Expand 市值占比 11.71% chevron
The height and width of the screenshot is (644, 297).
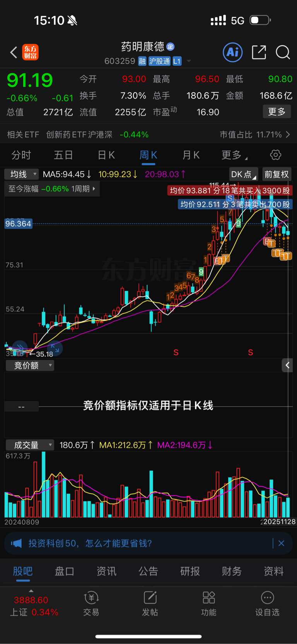tap(288, 135)
